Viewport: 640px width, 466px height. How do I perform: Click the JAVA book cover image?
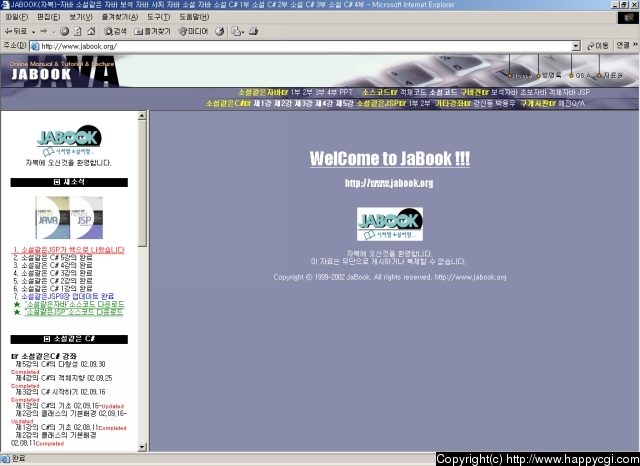pyautogui.click(x=52, y=217)
